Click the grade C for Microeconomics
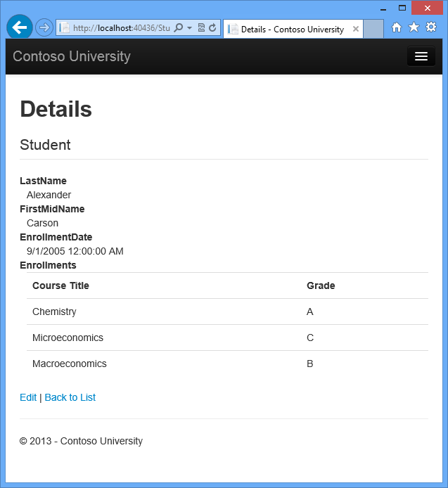This screenshot has width=448, height=488. [x=310, y=338]
